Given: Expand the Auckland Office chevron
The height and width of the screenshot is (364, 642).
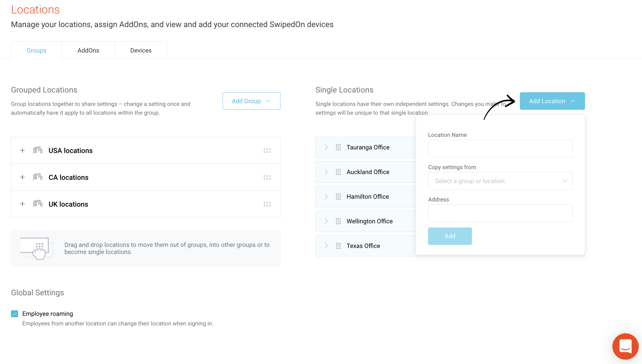Looking at the screenshot, I should 326,172.
